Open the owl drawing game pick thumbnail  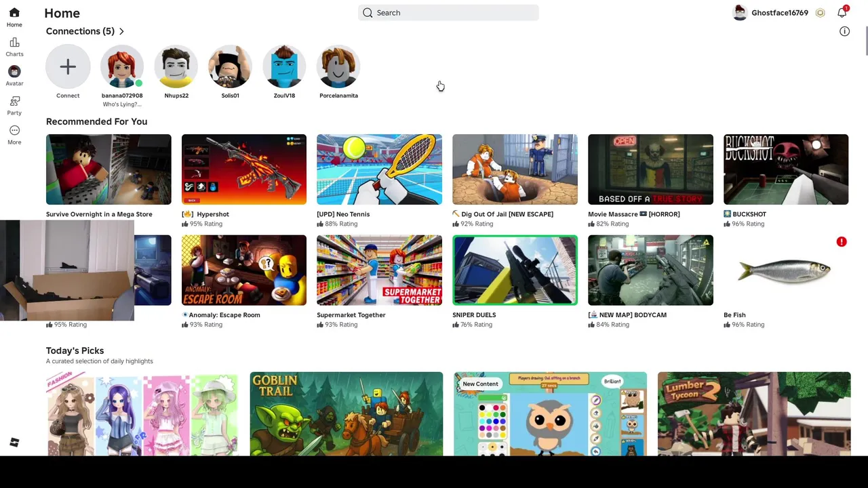click(x=550, y=413)
